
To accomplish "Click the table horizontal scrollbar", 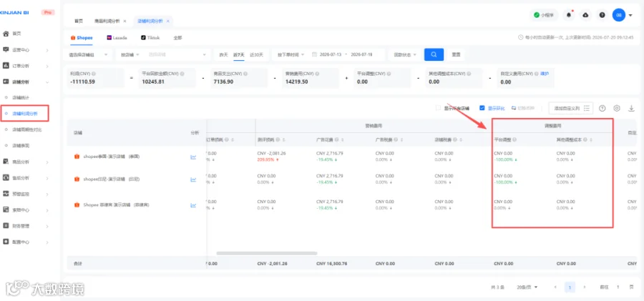I will coord(267,253).
